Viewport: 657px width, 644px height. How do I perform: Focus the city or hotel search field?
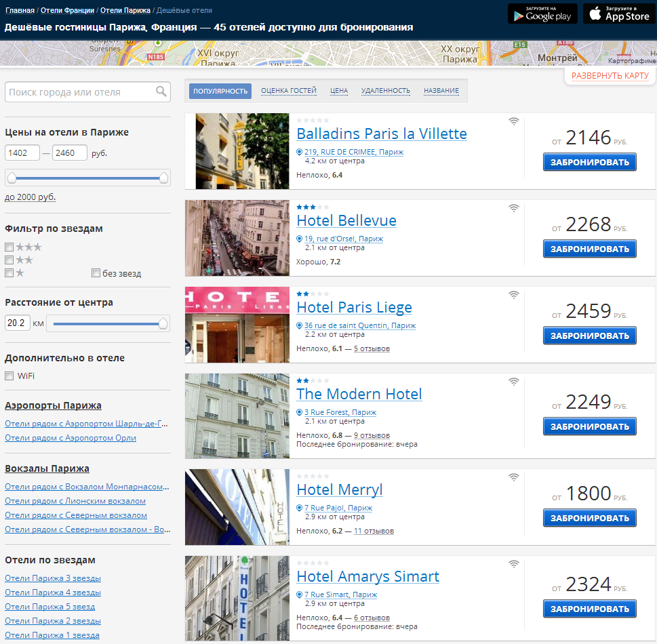(x=87, y=92)
